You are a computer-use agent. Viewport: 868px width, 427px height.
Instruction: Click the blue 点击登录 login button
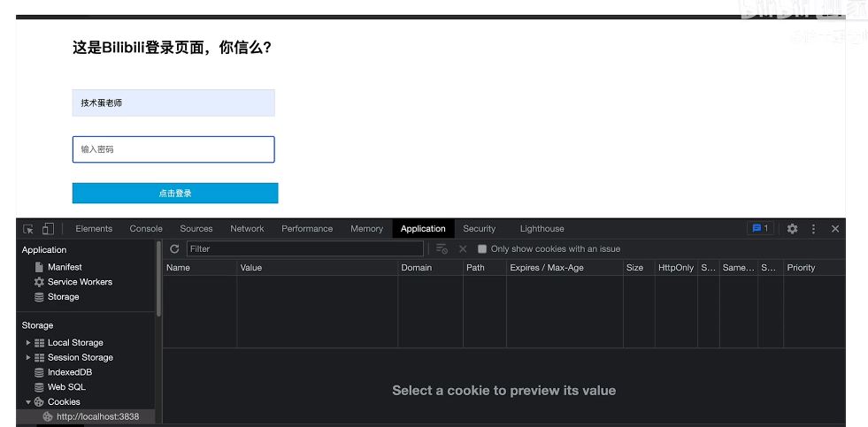pos(175,193)
